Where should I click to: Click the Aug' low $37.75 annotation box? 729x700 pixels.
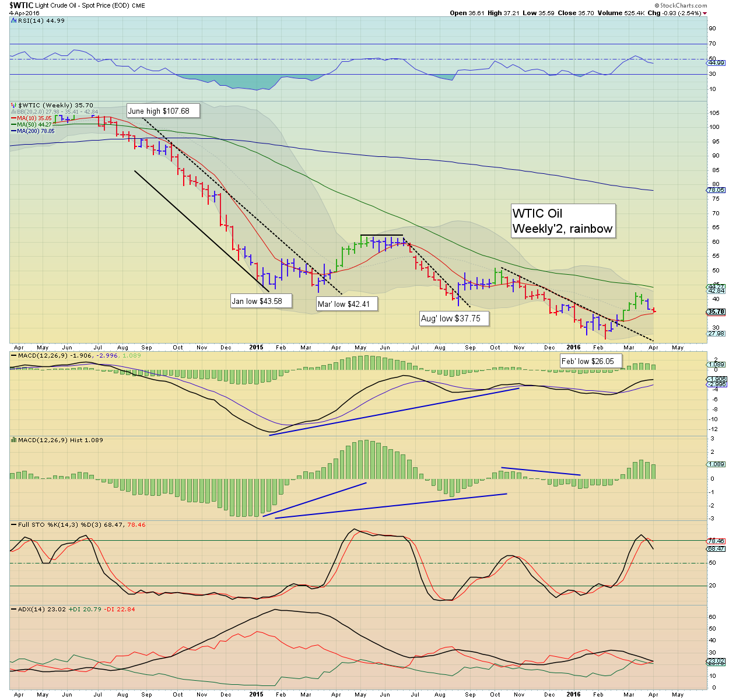454,318
